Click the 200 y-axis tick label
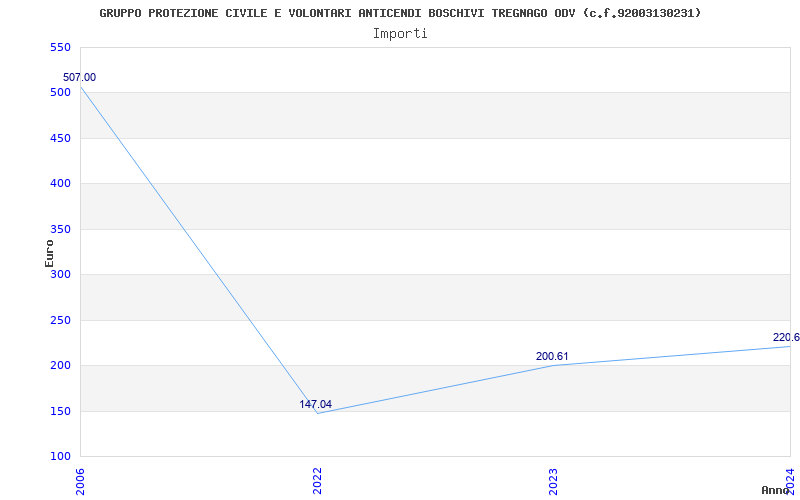This screenshot has height=500, width=800. [x=60, y=365]
